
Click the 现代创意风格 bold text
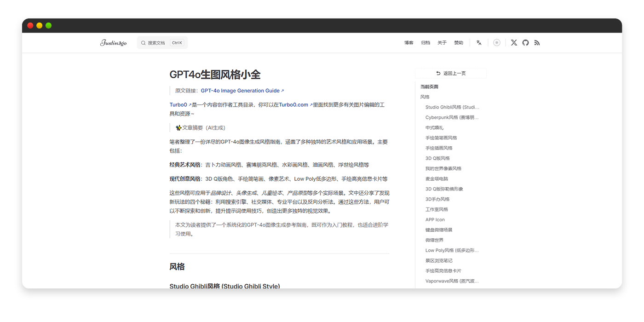coord(185,179)
